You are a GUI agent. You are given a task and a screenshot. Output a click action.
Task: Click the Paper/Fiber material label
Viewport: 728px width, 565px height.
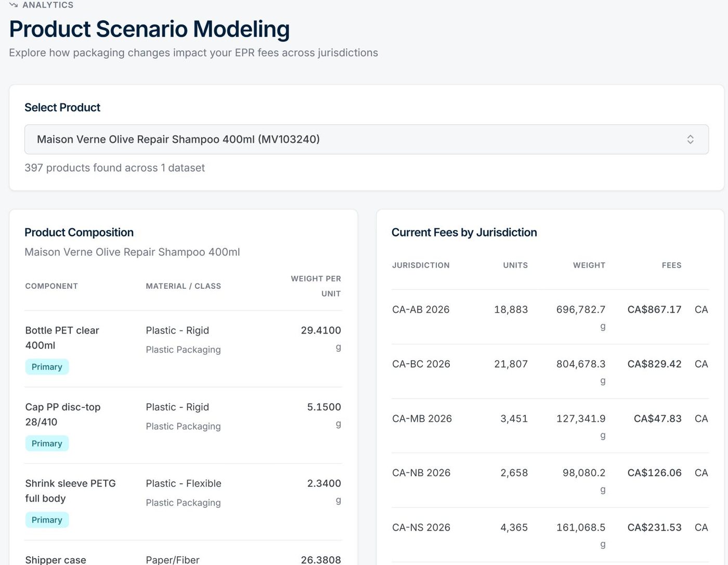173,560
